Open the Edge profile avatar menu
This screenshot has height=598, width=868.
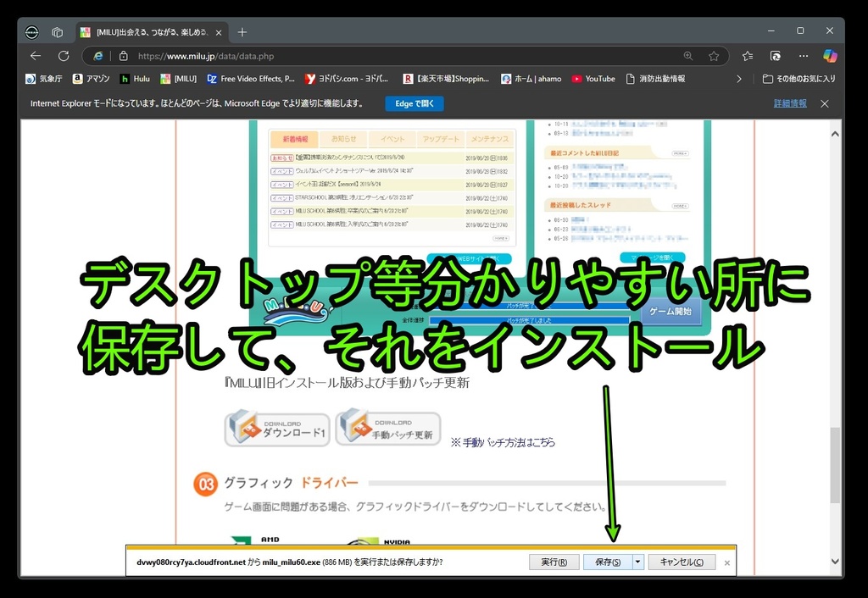point(31,32)
